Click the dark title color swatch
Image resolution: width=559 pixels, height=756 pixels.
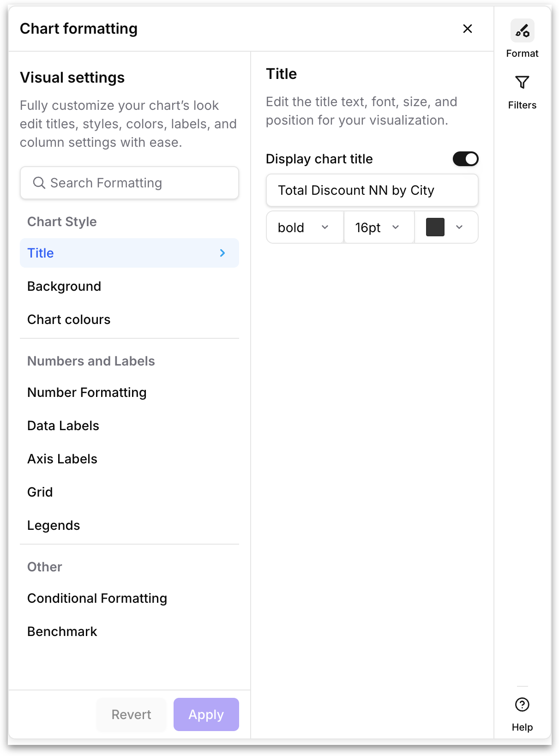point(435,227)
